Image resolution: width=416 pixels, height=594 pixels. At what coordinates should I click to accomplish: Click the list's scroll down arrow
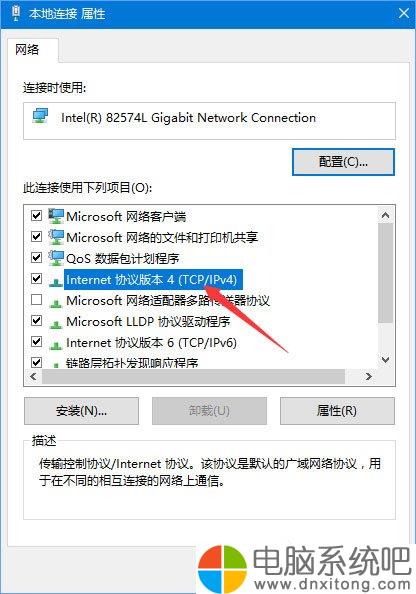[386, 360]
